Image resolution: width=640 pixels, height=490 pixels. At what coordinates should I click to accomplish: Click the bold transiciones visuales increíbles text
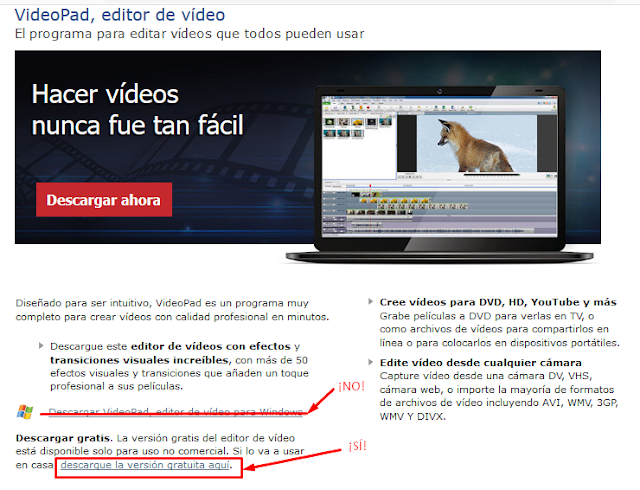coord(141,360)
